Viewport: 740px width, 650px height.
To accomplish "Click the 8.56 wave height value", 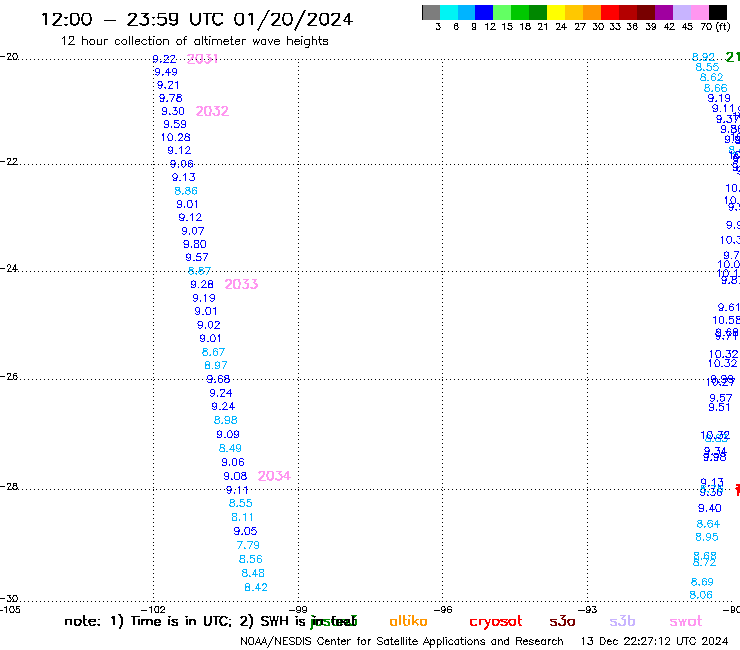I will pos(251,559).
